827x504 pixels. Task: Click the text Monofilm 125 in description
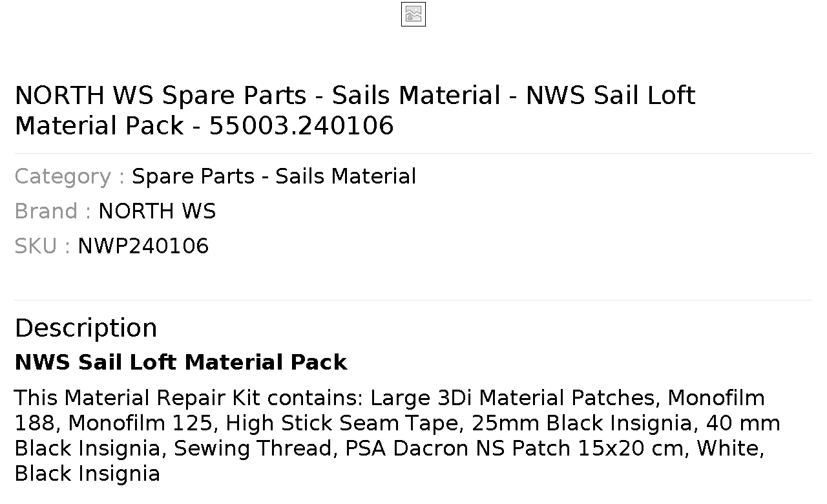[141, 423]
